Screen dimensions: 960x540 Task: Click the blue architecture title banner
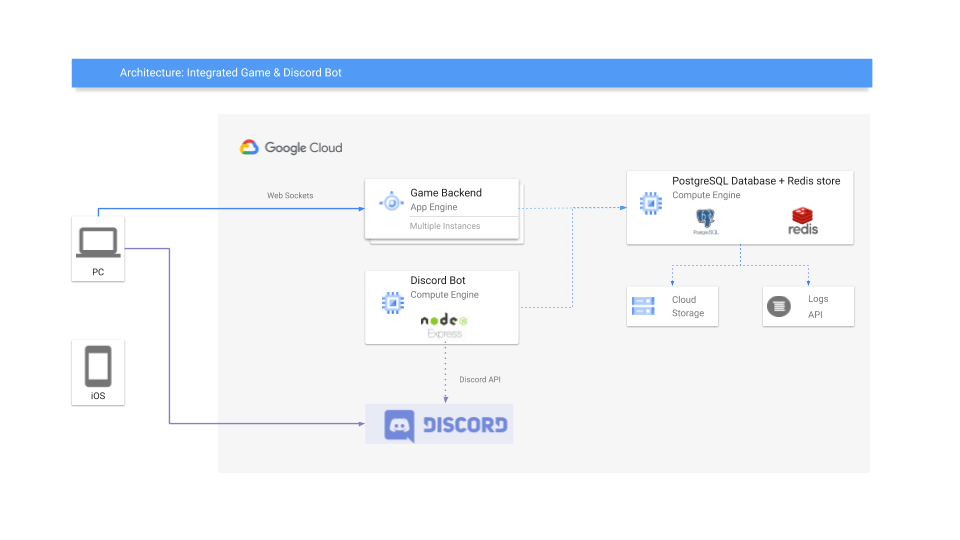[x=471, y=73]
